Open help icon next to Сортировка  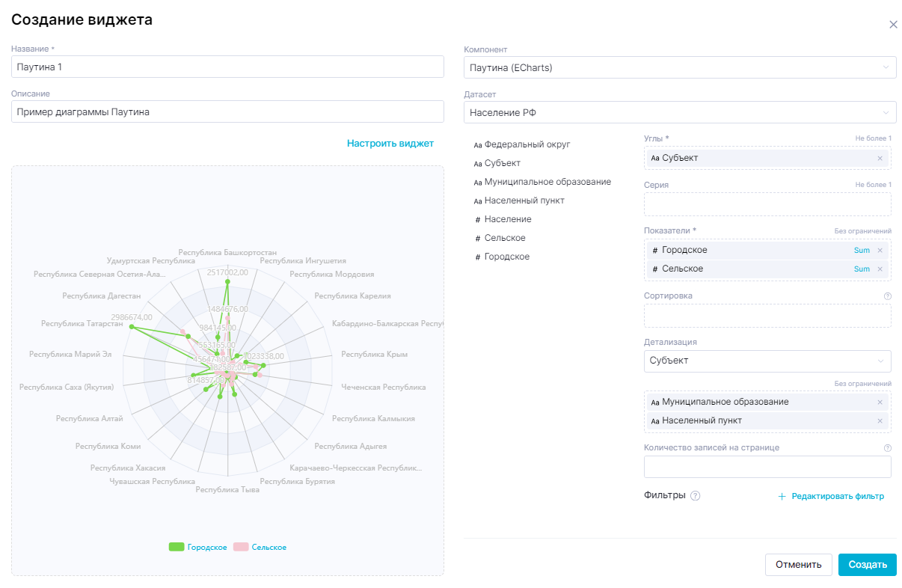[x=887, y=296]
